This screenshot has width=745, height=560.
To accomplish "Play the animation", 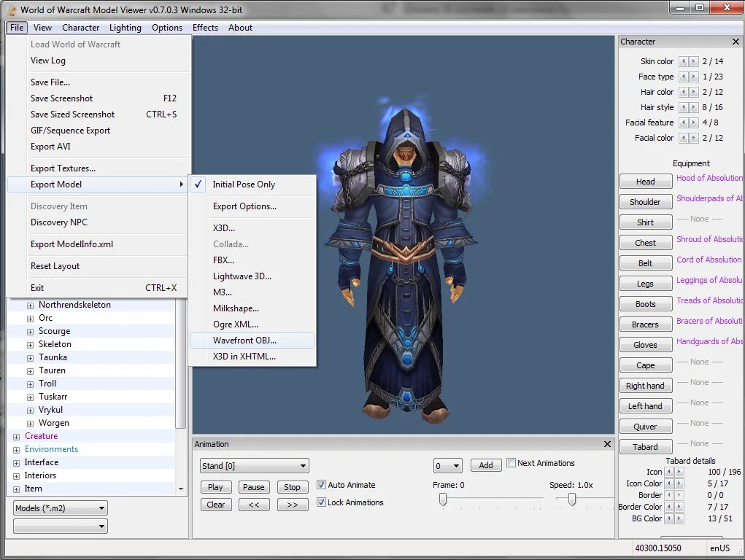I will (x=216, y=487).
